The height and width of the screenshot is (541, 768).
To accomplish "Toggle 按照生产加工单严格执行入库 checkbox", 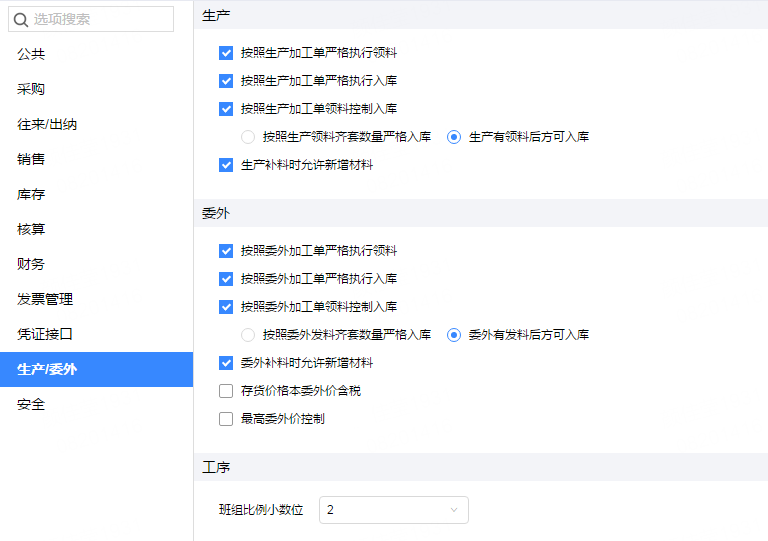I will (x=226, y=81).
